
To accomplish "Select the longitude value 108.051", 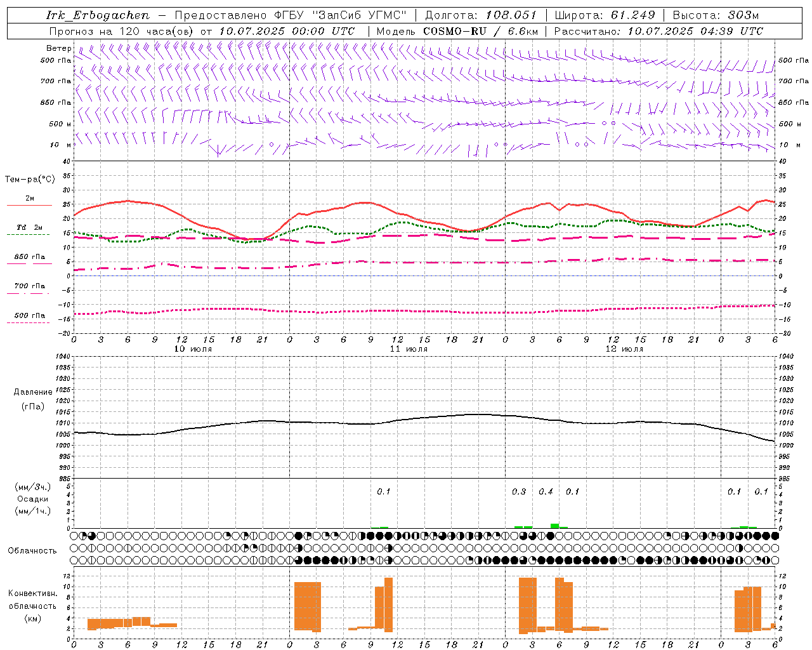I will point(511,15).
